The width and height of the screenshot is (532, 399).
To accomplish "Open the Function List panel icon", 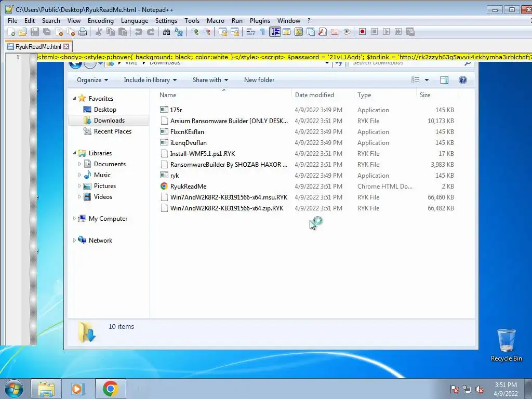I will click(x=323, y=32).
